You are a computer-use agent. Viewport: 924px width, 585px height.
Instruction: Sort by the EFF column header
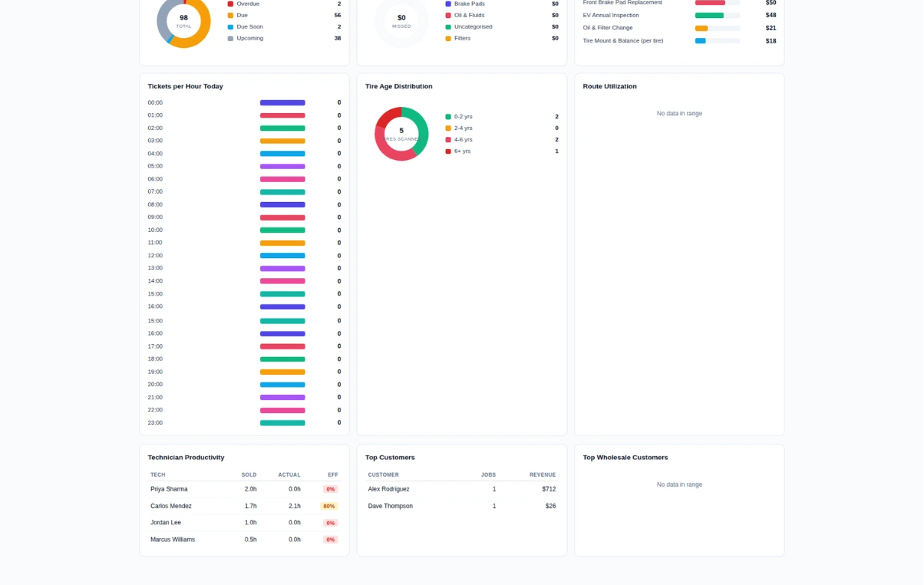(333, 475)
